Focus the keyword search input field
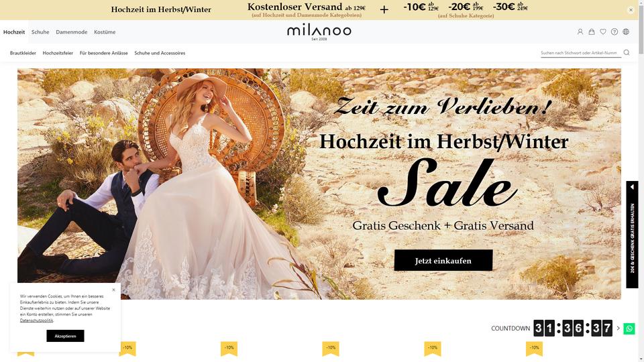The height and width of the screenshot is (362, 644). (580, 53)
